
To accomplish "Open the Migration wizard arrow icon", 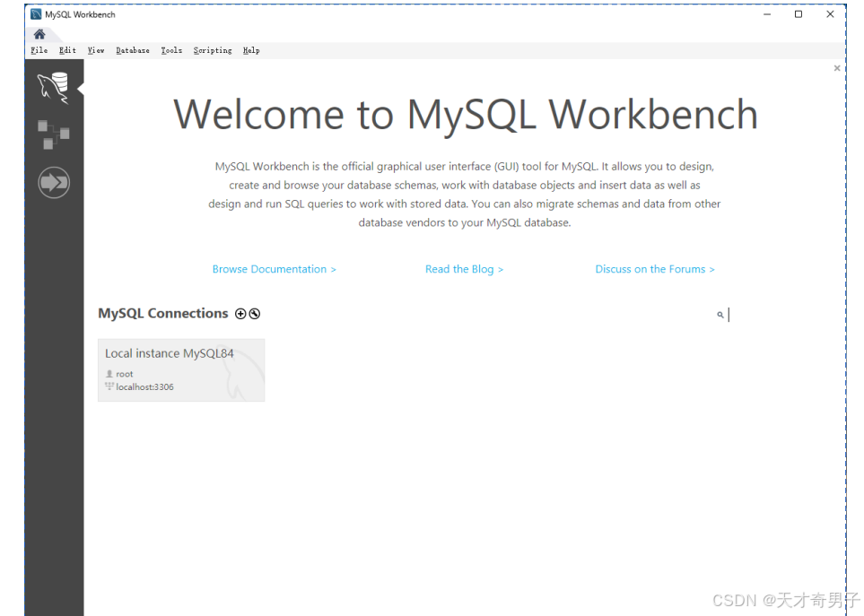I will tap(54, 182).
